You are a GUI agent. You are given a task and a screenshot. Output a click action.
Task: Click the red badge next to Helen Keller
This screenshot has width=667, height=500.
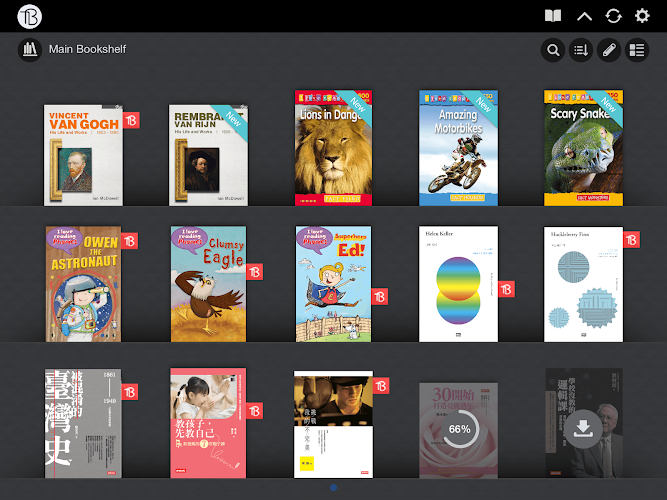coord(506,289)
